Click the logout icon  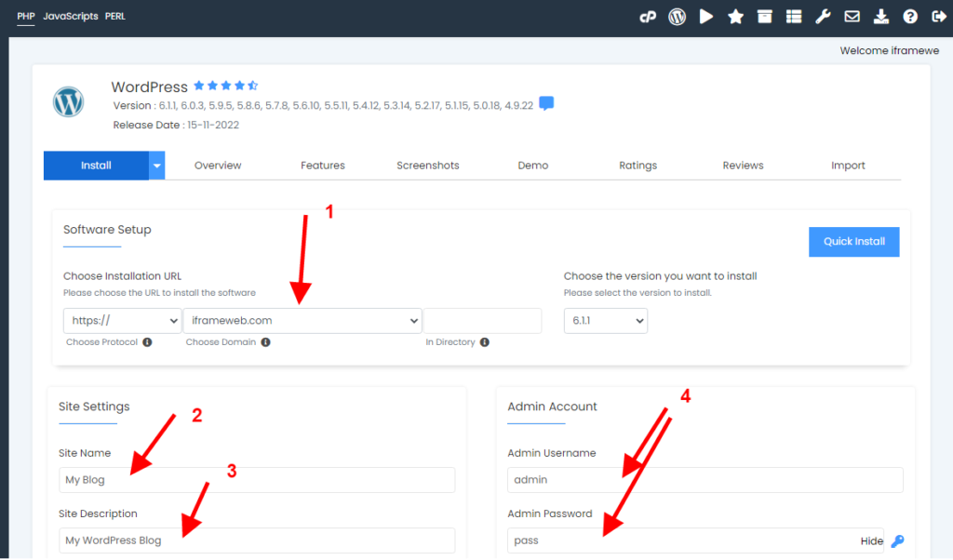939,17
